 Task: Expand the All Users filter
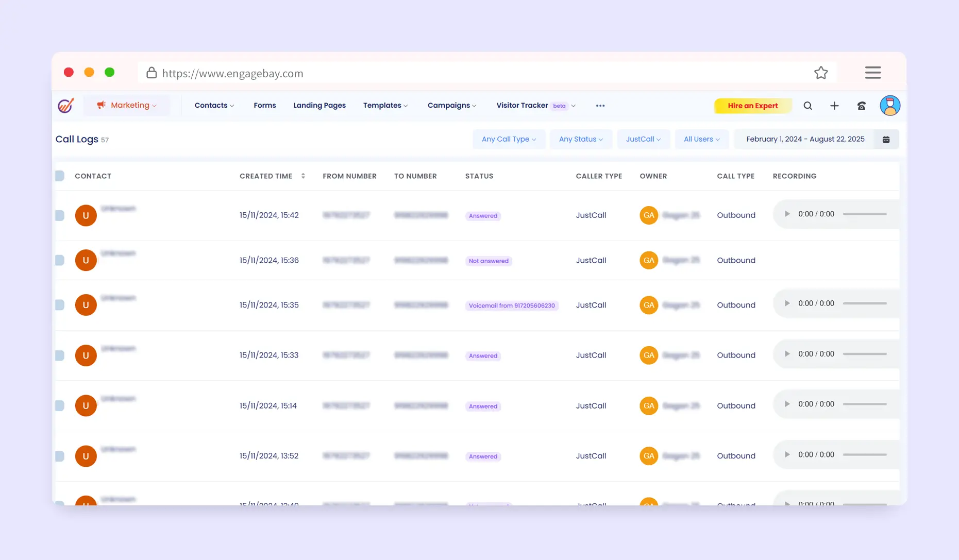click(701, 139)
